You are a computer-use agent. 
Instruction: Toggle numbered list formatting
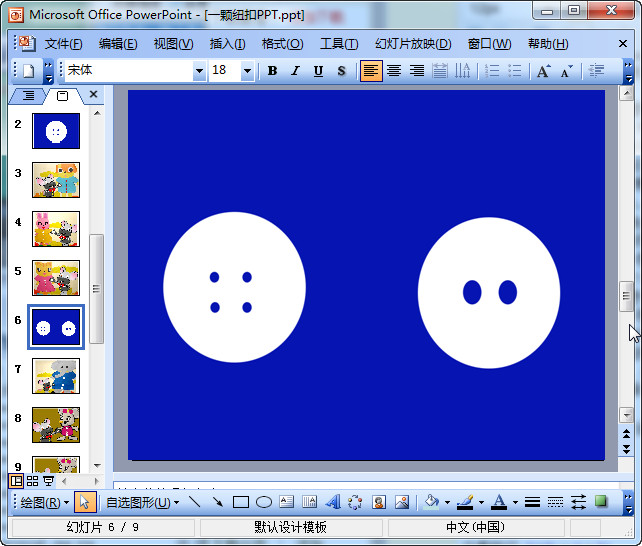492,71
